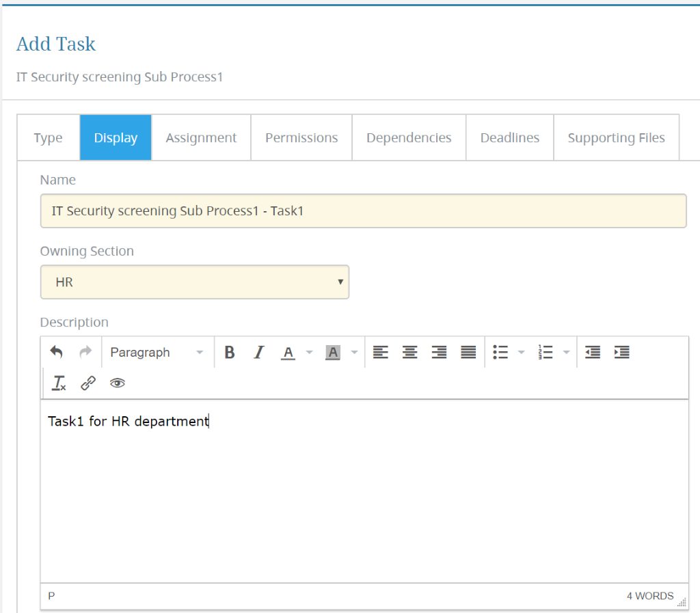
Task: Insert a link with chain icon
Action: [88, 383]
